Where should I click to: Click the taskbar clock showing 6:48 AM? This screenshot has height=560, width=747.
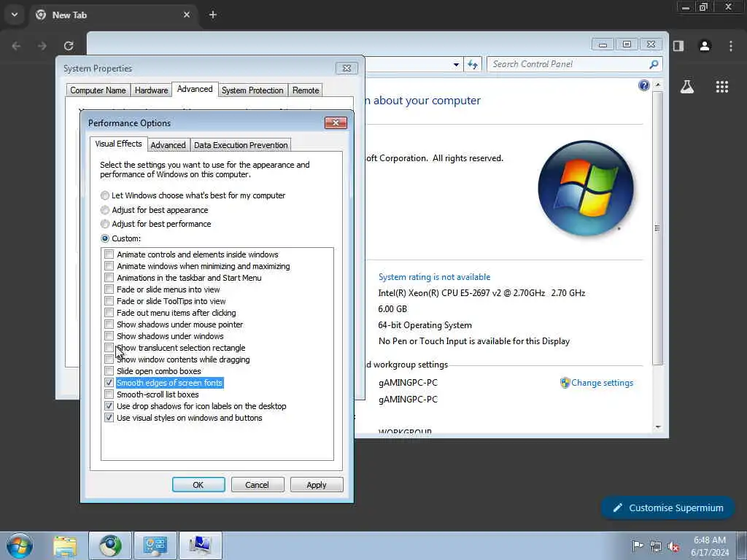[710, 546]
